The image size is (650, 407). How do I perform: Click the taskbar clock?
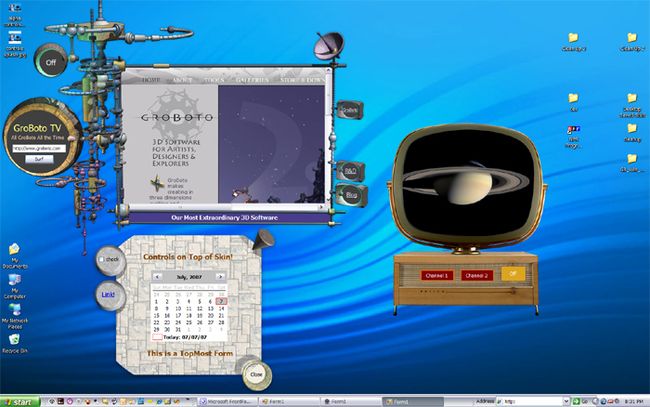pyautogui.click(x=634, y=402)
